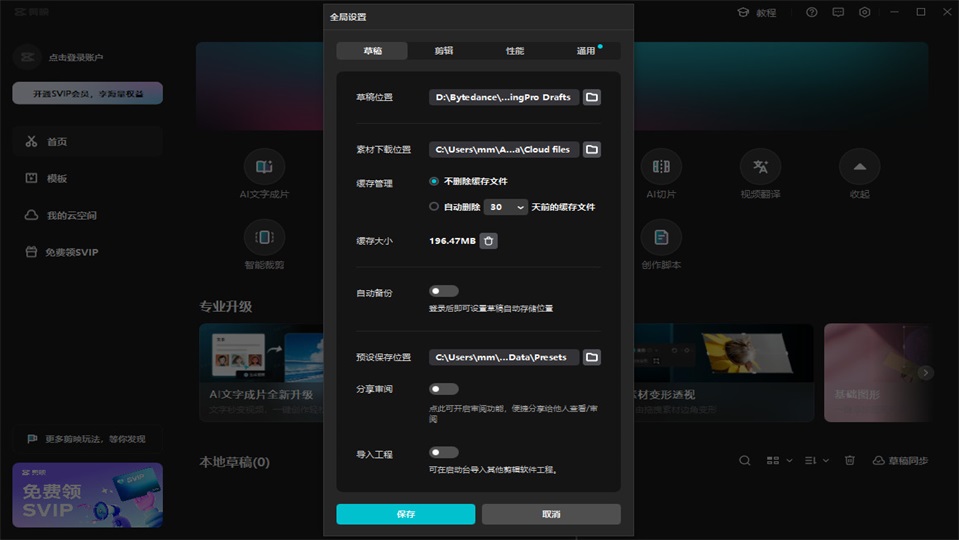Click 取消 cancel button

click(x=551, y=514)
